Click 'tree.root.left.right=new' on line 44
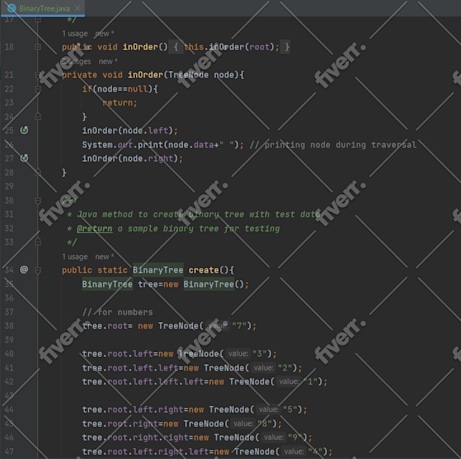The image size is (461, 459). coord(143,410)
